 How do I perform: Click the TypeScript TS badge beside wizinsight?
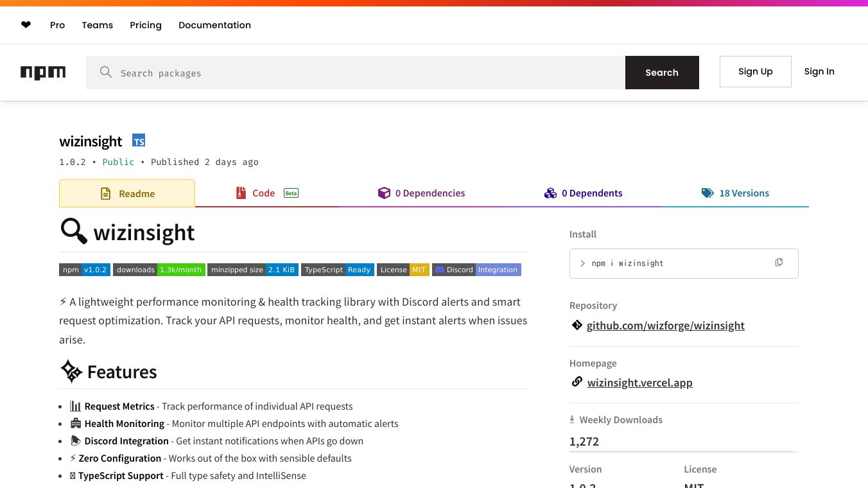pyautogui.click(x=139, y=141)
